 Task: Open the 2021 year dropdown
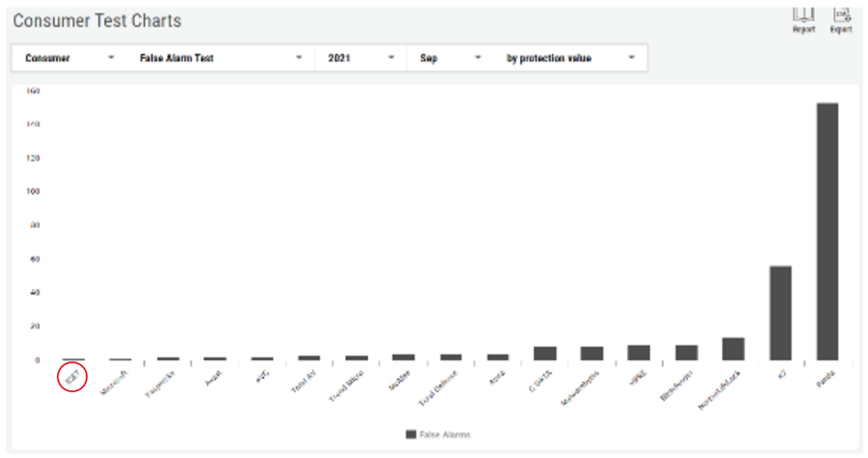point(361,58)
